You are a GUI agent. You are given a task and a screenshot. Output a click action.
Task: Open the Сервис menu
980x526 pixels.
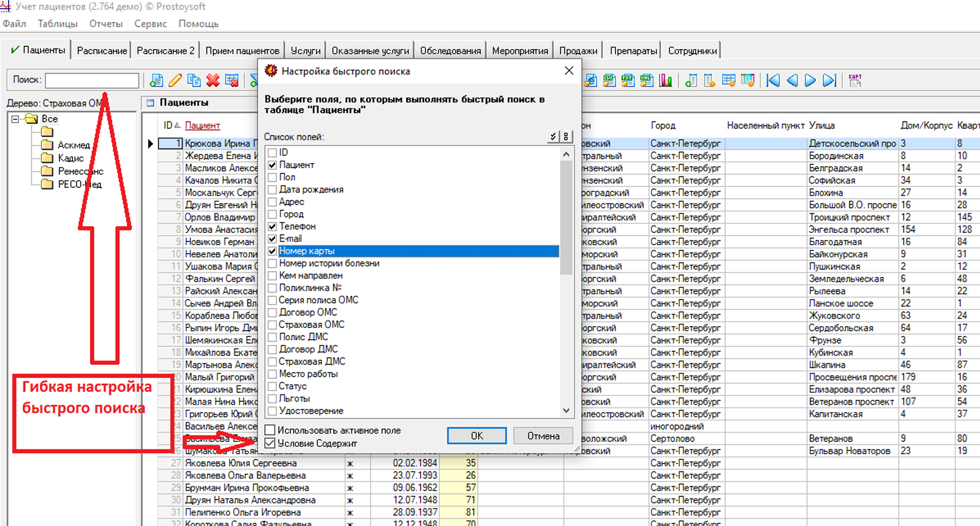(151, 24)
